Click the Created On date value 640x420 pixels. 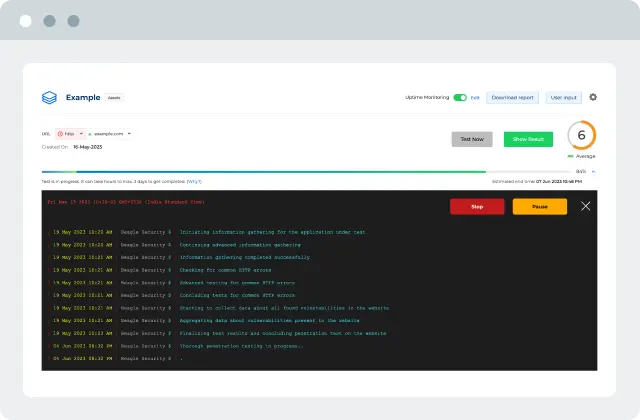[88, 147]
